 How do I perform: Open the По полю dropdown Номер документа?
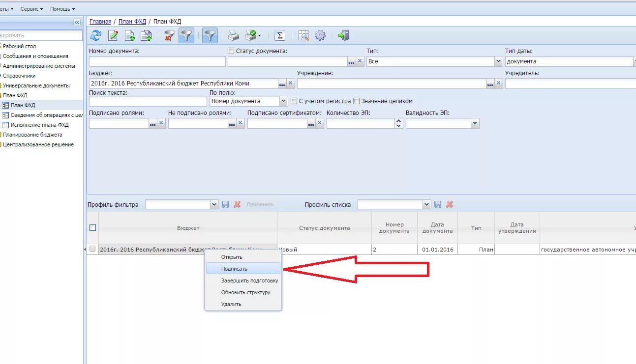[x=283, y=101]
